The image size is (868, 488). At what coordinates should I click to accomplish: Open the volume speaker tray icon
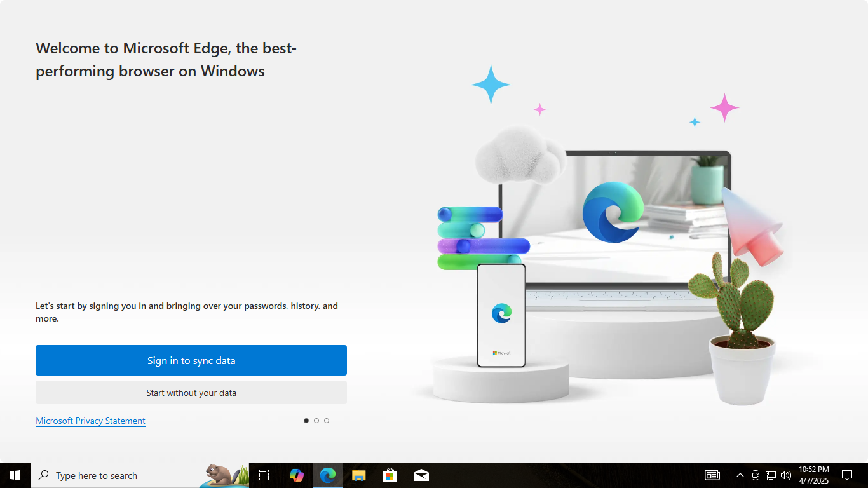point(786,475)
